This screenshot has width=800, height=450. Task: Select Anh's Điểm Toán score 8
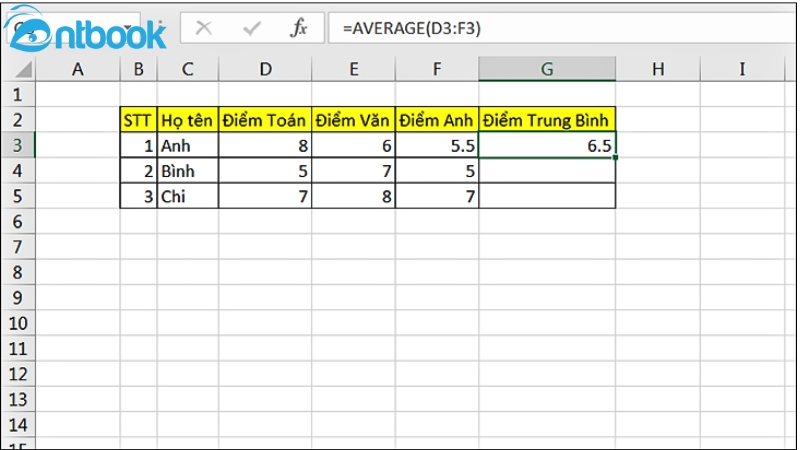(x=265, y=145)
